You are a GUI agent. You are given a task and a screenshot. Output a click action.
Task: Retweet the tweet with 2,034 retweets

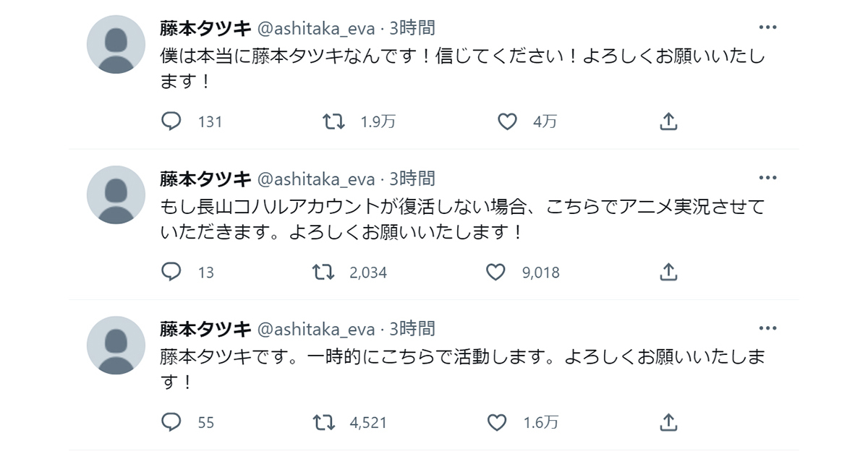click(323, 272)
